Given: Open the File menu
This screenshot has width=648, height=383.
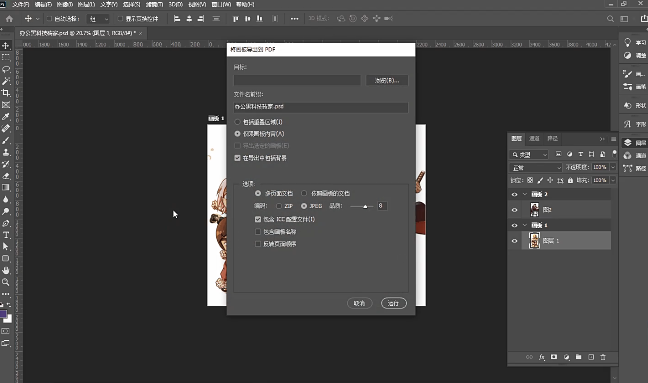Looking at the screenshot, I should [20, 5].
